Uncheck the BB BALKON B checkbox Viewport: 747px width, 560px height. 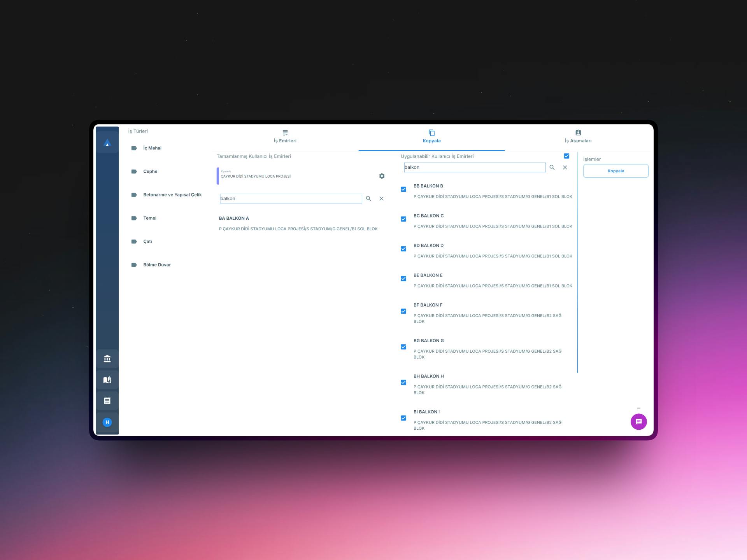pos(403,189)
